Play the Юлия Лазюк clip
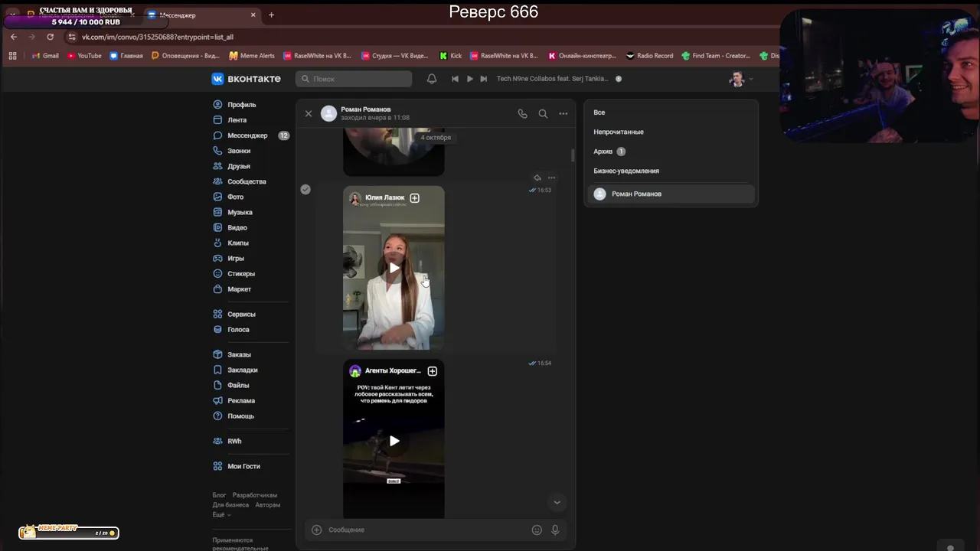980x551 pixels. (394, 268)
